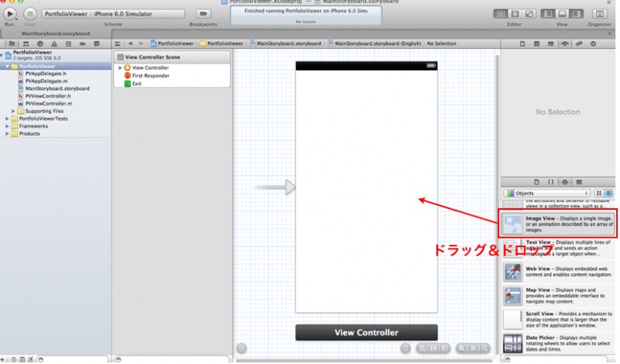Click the Run button in the toolbar
Viewport: 620px width, 364px height.
(x=9, y=14)
